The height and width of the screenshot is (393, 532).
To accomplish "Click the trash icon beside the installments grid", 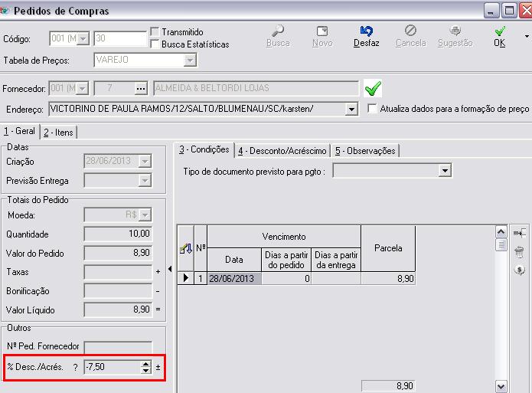I will click(x=519, y=251).
